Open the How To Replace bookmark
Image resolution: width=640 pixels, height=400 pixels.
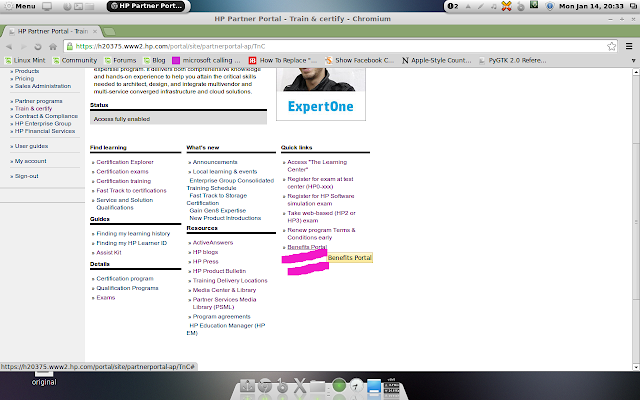[x=282, y=60]
